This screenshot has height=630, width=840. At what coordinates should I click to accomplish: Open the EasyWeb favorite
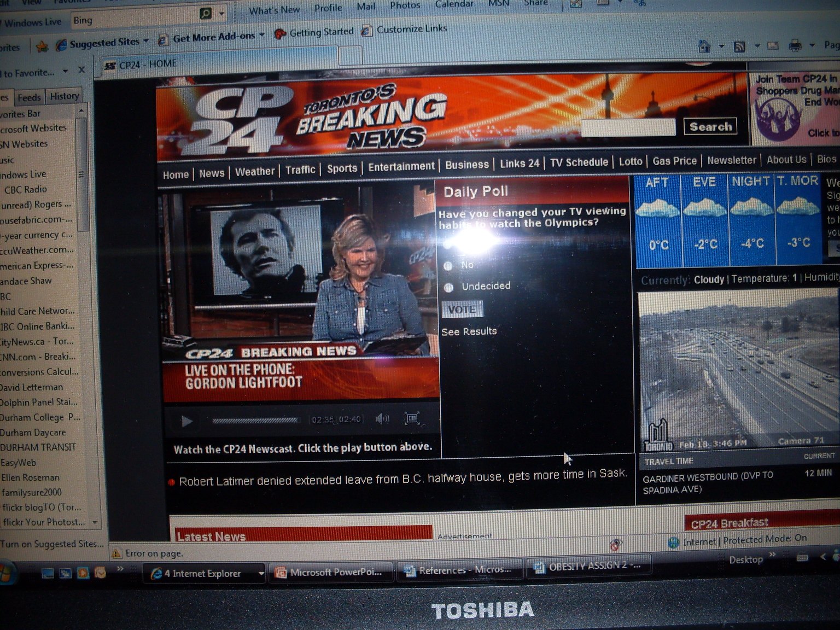(18, 463)
